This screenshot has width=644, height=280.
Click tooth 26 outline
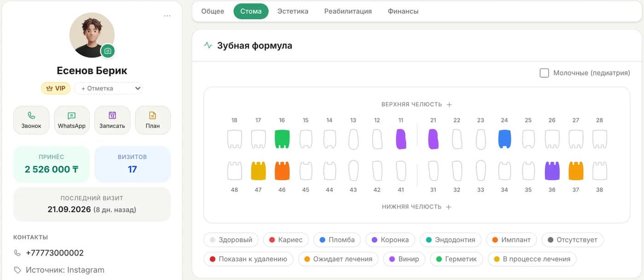click(552, 139)
